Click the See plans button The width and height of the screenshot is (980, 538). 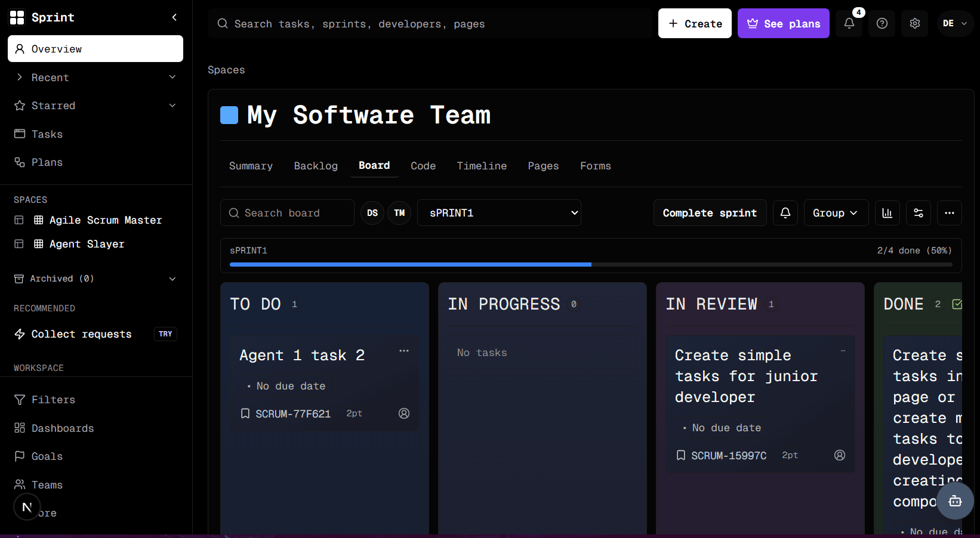pos(783,23)
